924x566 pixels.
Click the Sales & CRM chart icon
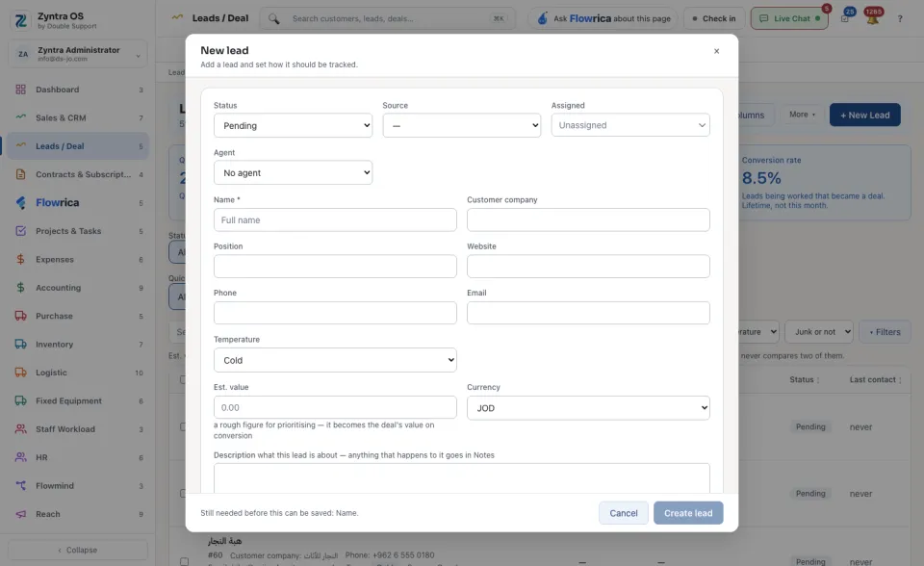20,117
